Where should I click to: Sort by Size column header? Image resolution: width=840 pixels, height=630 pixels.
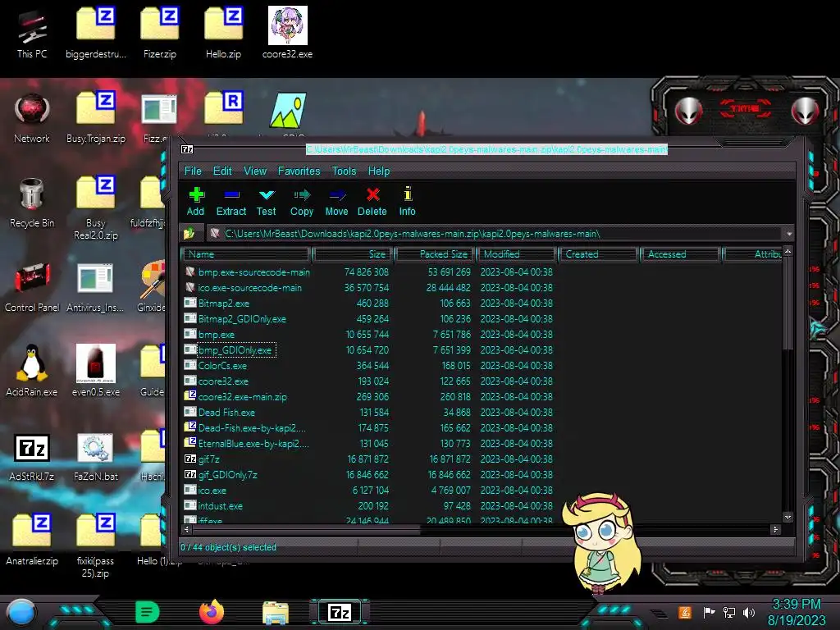[354, 254]
